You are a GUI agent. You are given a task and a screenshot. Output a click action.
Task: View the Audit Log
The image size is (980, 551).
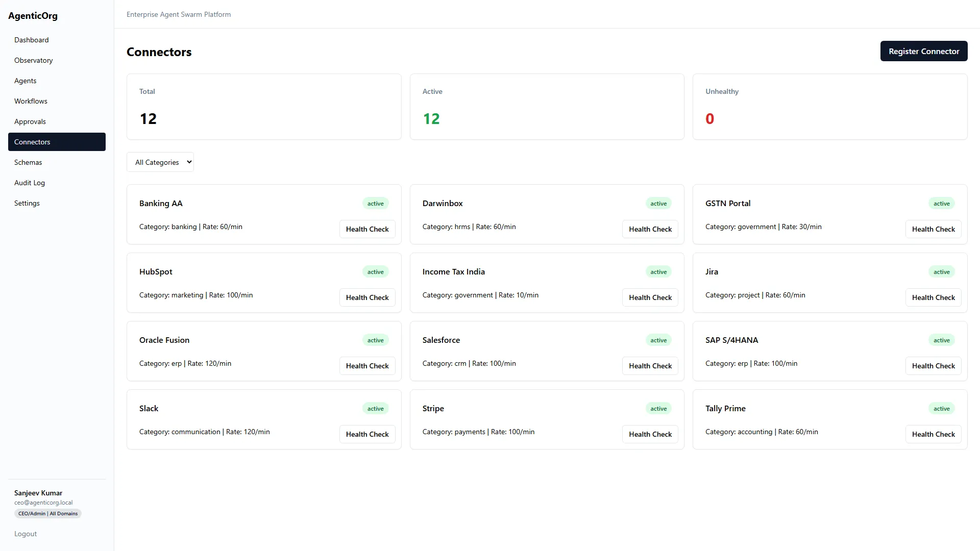(57, 183)
